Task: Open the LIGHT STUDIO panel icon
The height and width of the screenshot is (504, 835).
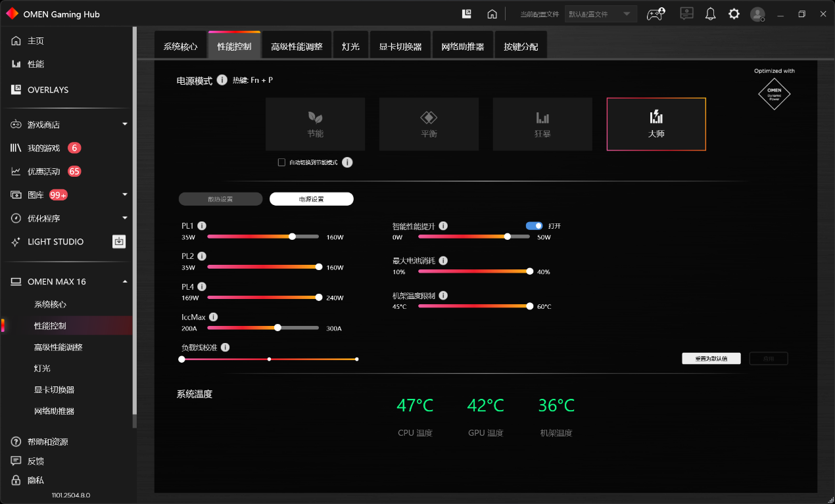Action: [118, 242]
